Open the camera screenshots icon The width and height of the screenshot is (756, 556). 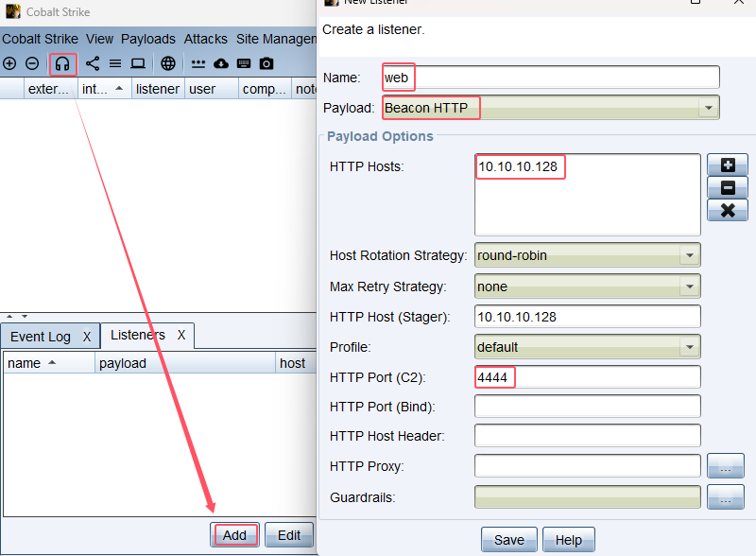tap(266, 63)
